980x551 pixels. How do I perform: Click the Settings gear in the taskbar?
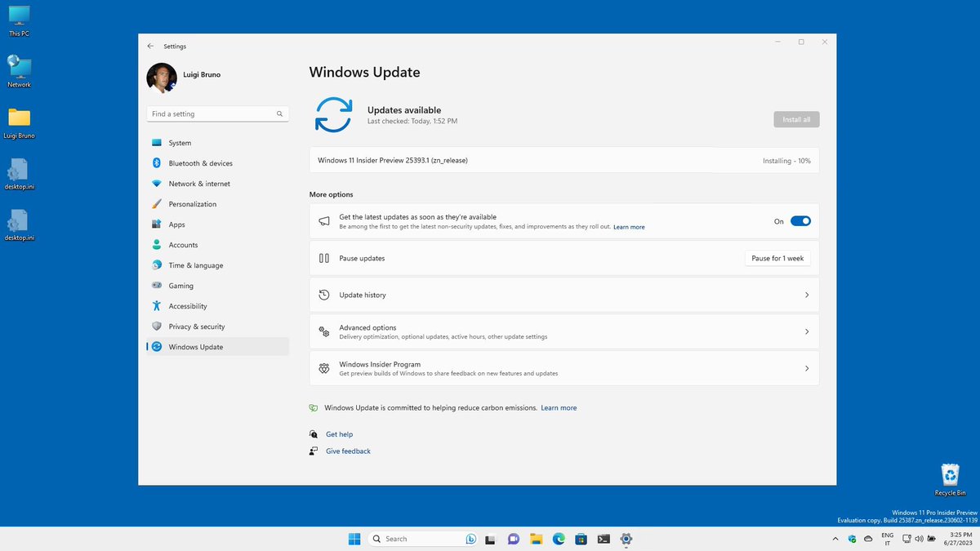(626, 539)
